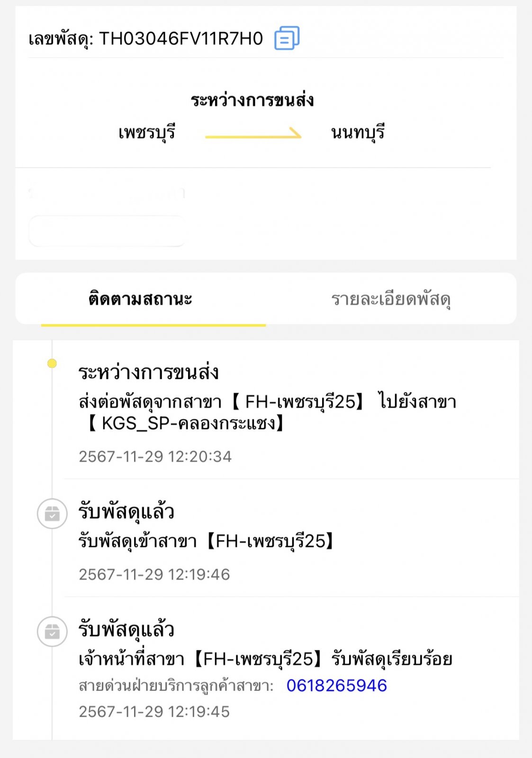
Task: Click the timestamp 2567-11-29 12:20:34
Action: (155, 457)
